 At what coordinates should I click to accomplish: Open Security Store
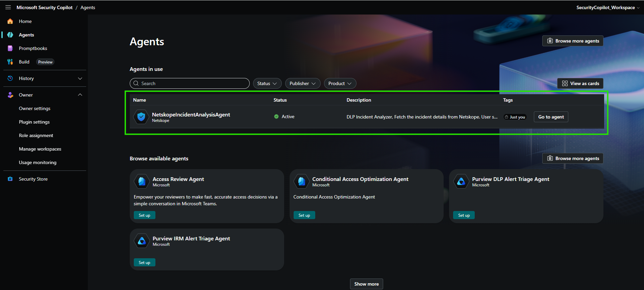pos(33,179)
